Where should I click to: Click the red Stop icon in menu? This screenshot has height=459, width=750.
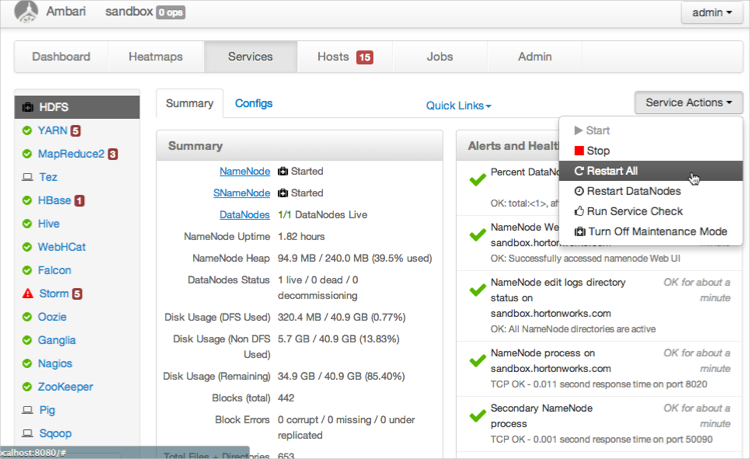pos(579,151)
